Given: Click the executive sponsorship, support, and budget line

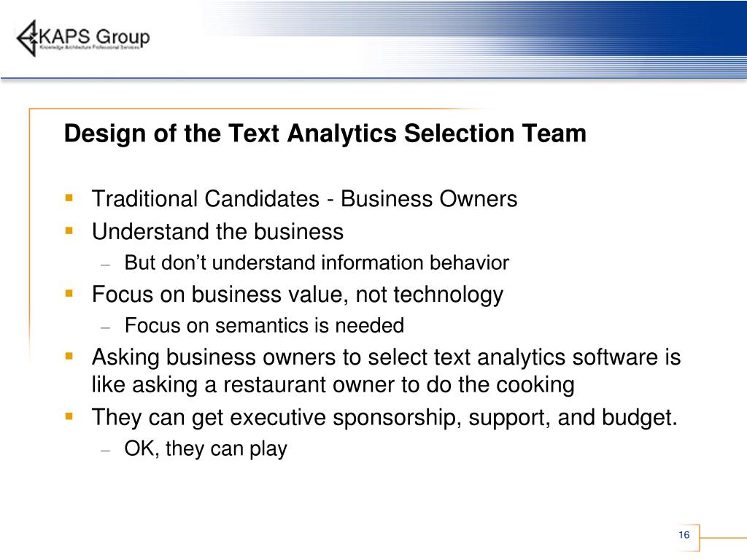Looking at the screenshot, I should [384, 418].
